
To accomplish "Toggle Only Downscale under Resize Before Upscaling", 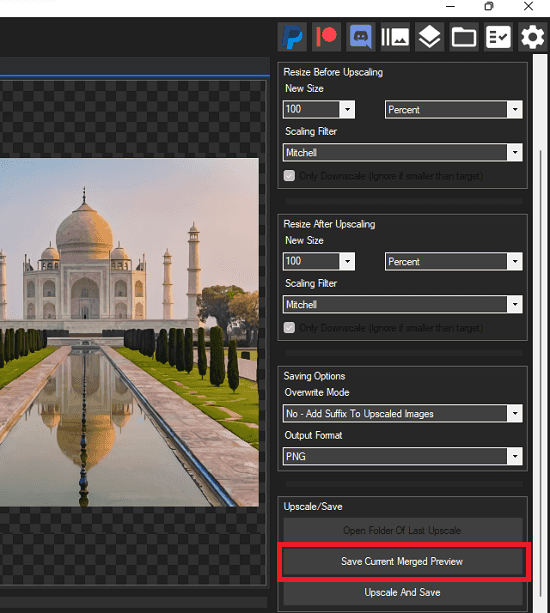I will 289,176.
